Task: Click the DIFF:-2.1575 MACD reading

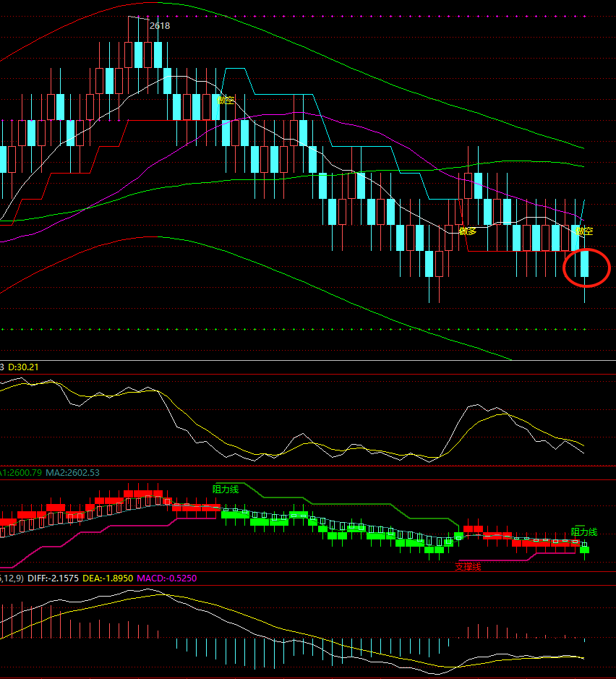Action: [x=54, y=578]
